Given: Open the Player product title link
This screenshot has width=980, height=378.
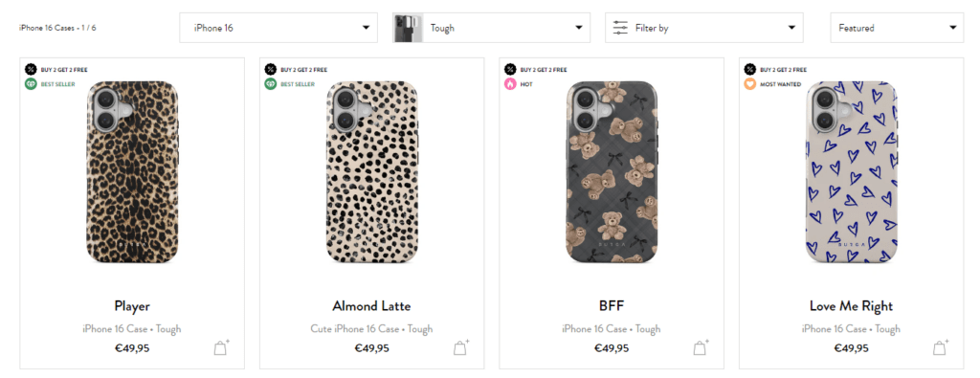Looking at the screenshot, I should (x=132, y=306).
